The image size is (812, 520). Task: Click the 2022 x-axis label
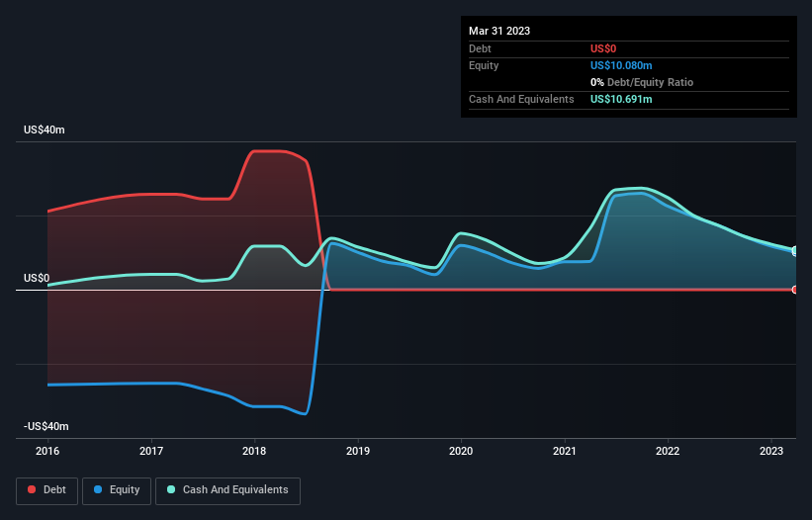668,451
